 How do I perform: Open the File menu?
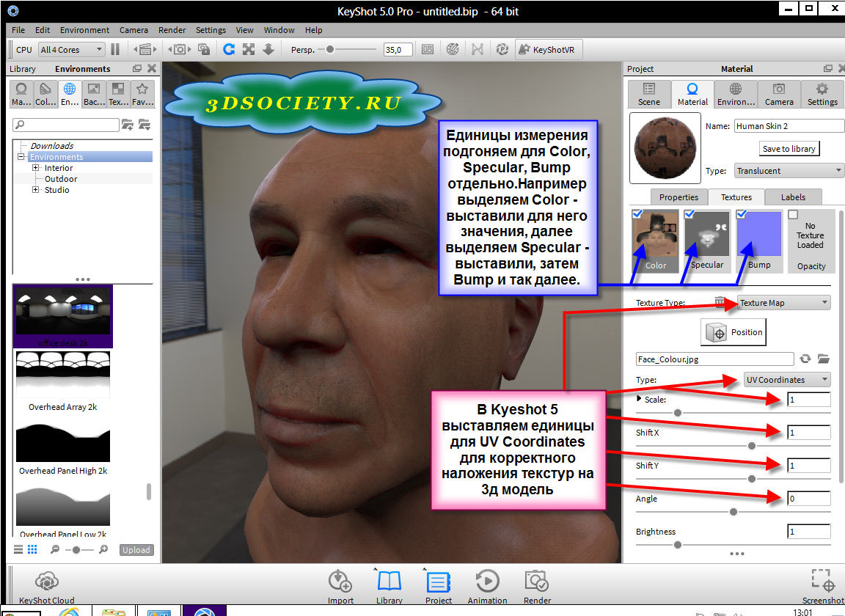tap(18, 30)
